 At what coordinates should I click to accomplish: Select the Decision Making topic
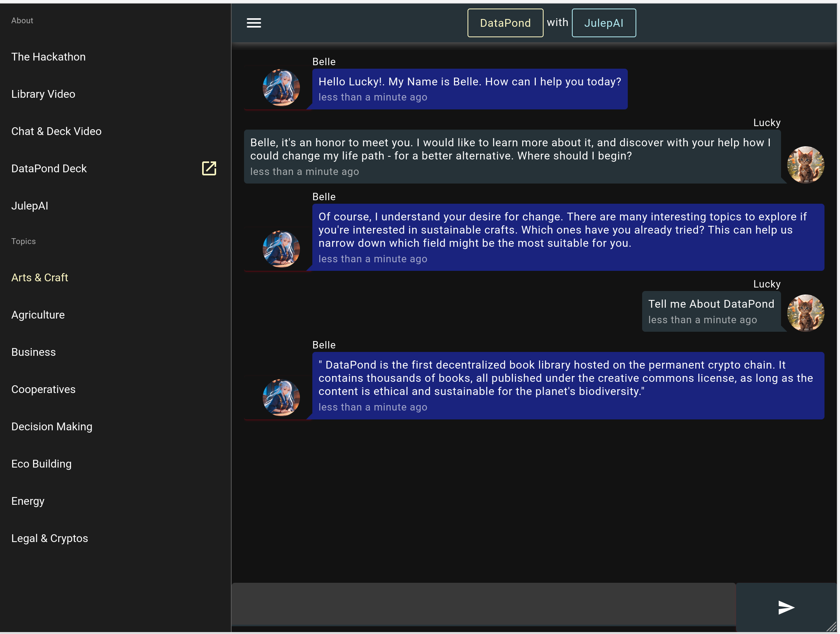pos(52,426)
